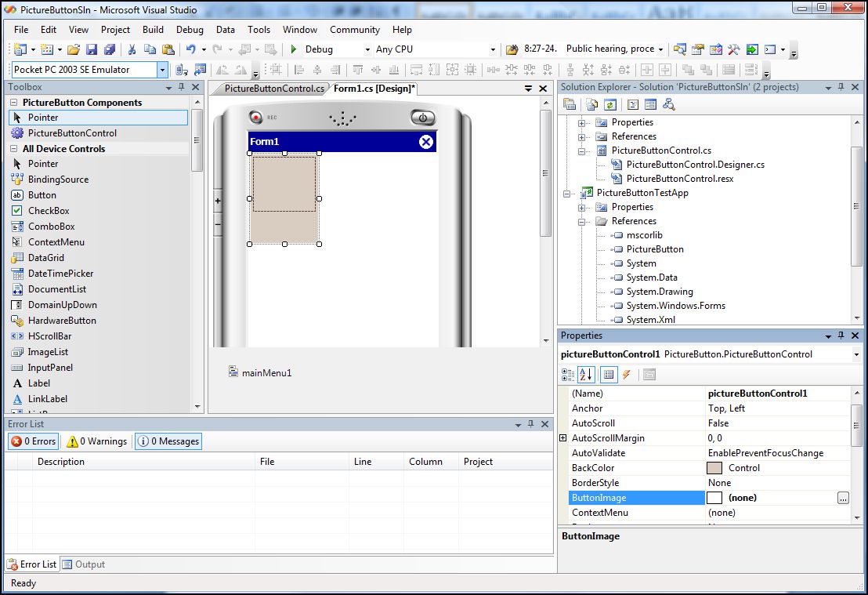Start debugging with the green play icon
The width and height of the screenshot is (868, 595).
(294, 49)
